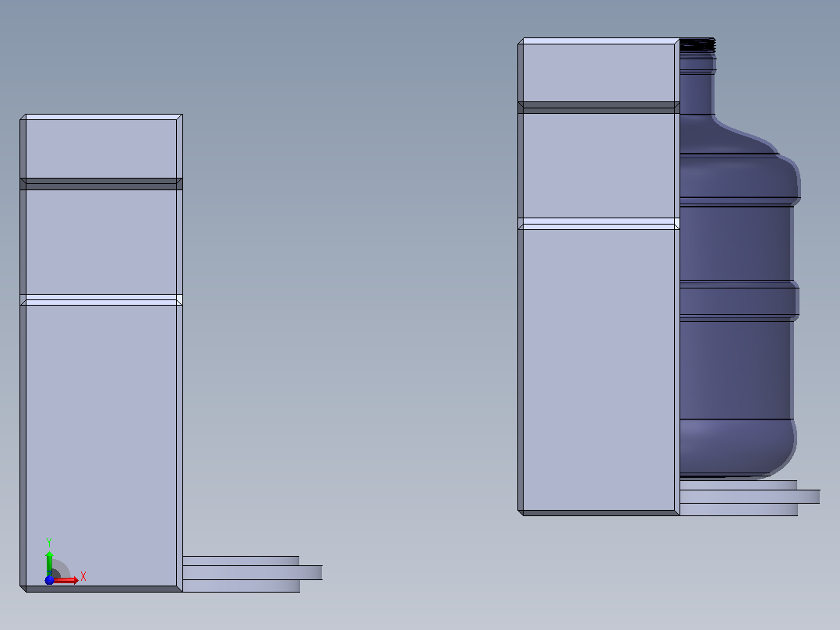Select the dark shelf strip on the bottle-side cabinet

599,108
